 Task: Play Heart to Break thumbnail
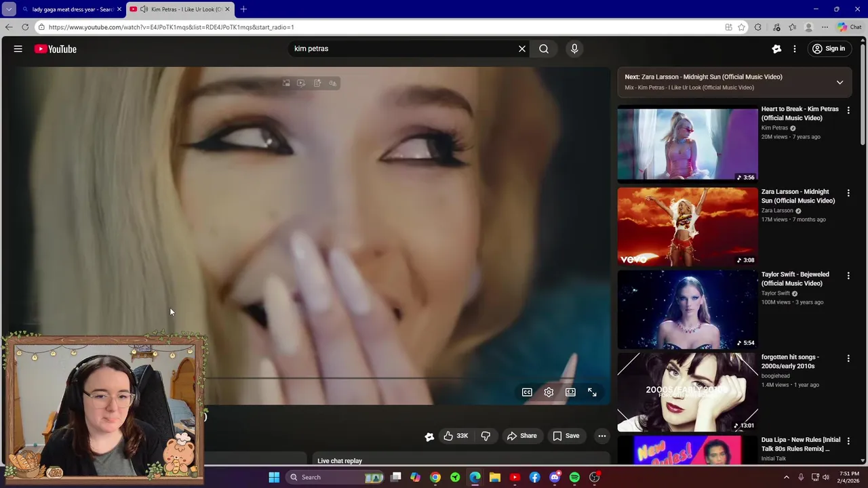(687, 144)
